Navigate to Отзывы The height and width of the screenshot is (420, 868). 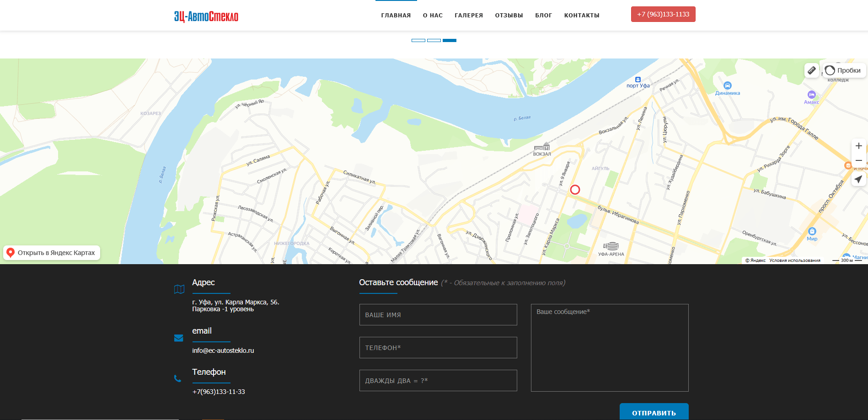pos(509,16)
